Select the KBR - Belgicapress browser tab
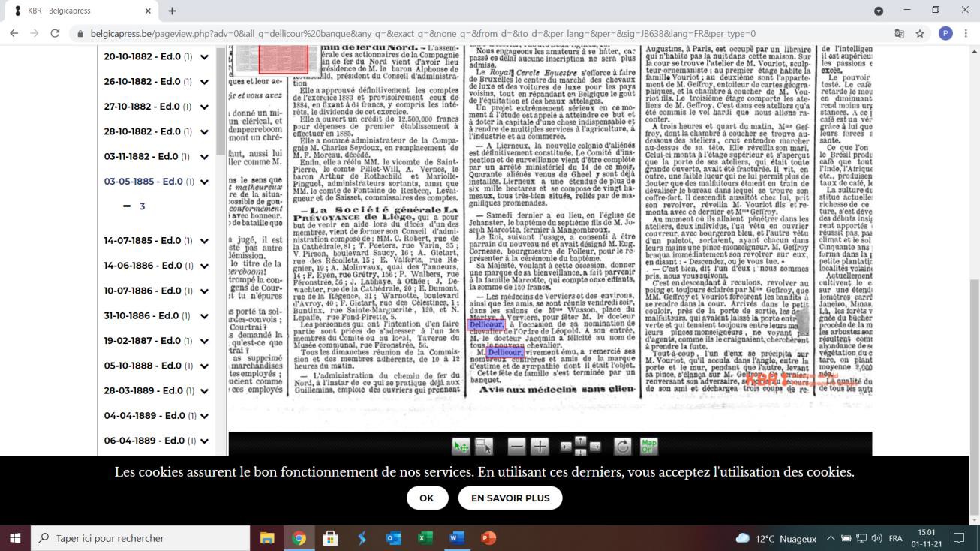 click(x=79, y=11)
